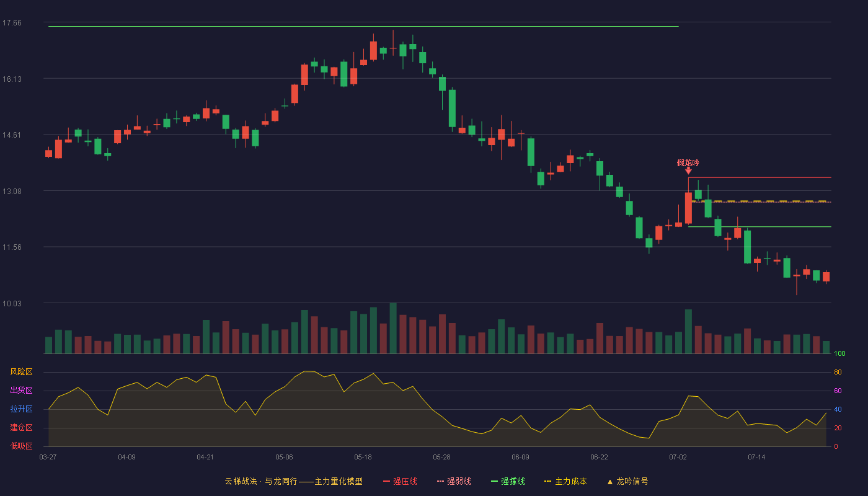Select the 出货区 zone label

(x=21, y=391)
